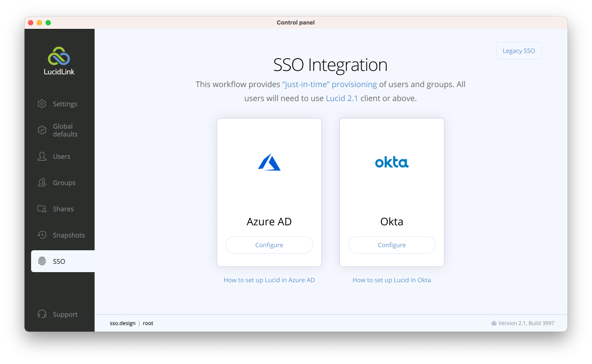Click the Support headset icon
Screen dimensions: 592x364
tap(42, 314)
